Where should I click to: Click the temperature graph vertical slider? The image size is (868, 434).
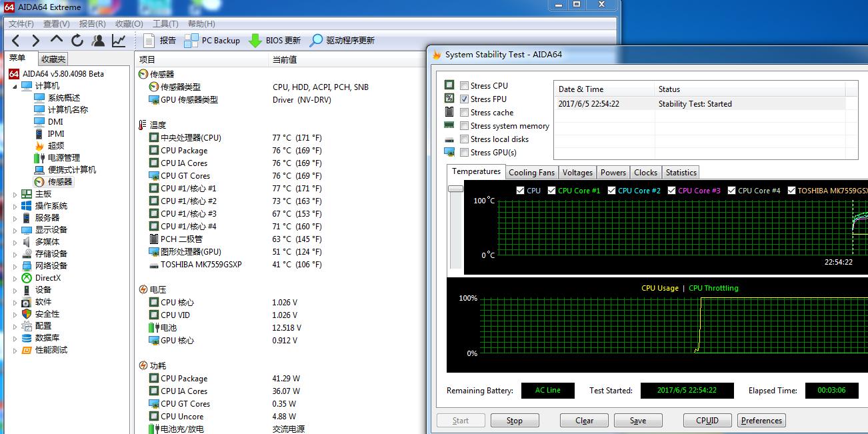click(456, 189)
